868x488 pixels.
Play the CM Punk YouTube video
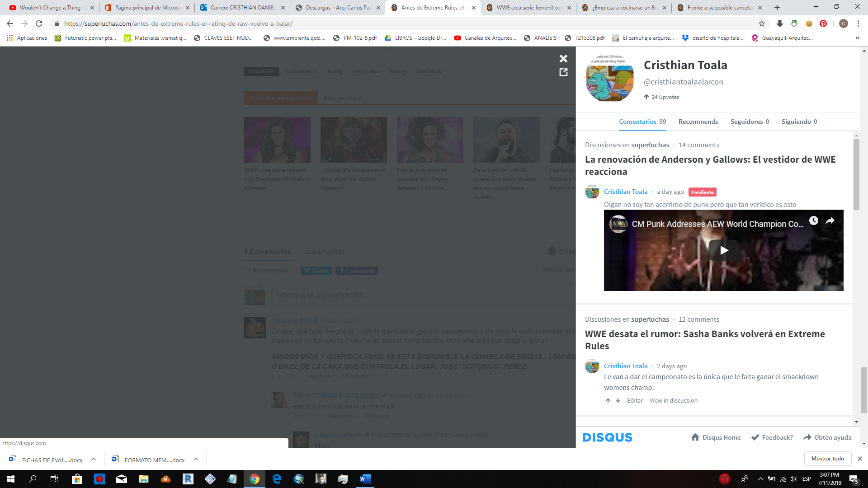(724, 250)
